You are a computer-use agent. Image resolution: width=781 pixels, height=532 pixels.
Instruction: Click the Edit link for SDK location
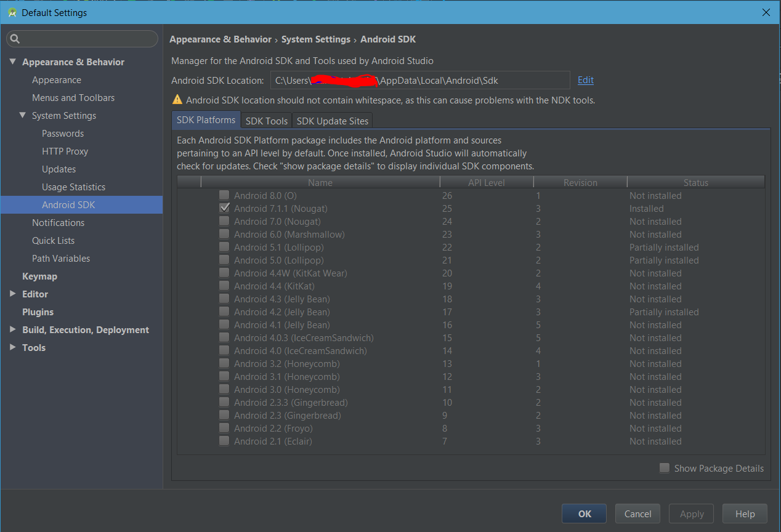(x=586, y=80)
